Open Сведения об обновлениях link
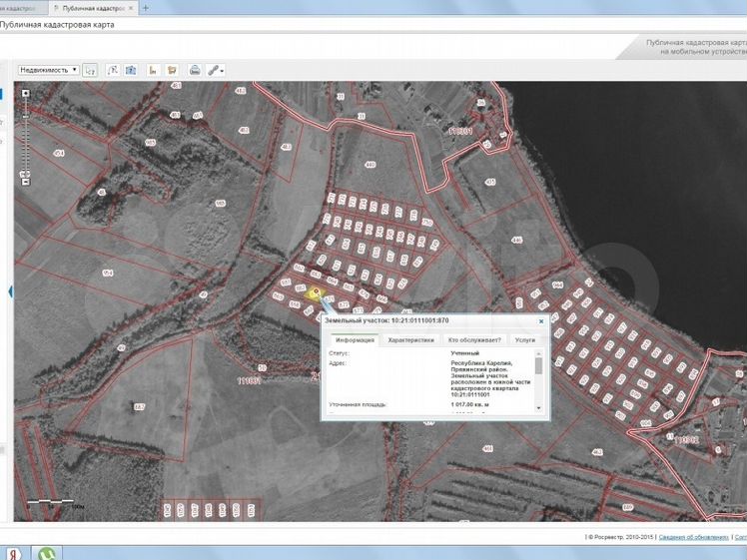747x560 pixels. (693, 537)
